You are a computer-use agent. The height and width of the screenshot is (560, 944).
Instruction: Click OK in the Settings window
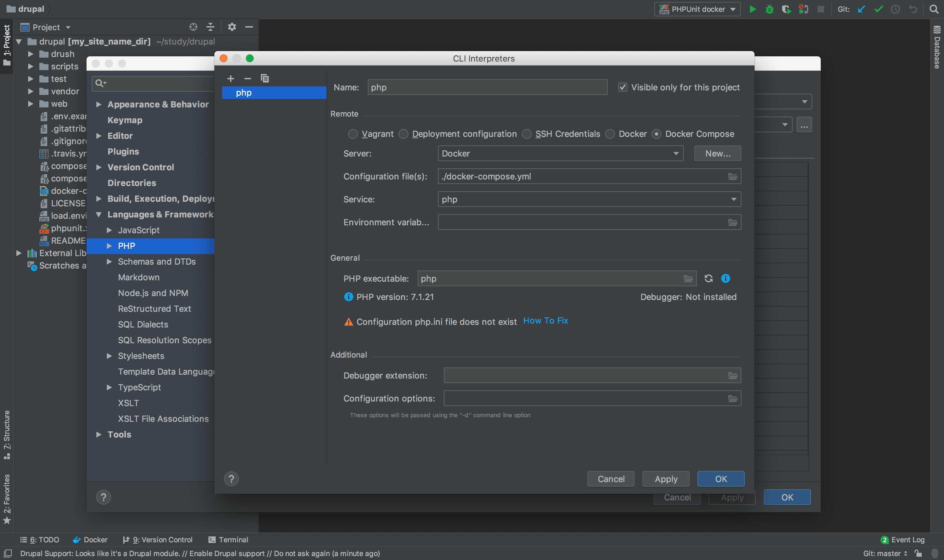787,497
